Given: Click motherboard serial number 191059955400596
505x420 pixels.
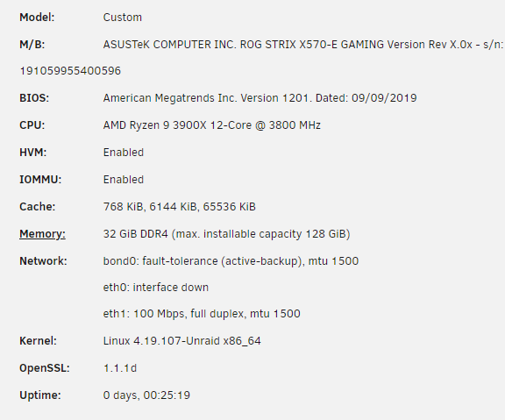Looking at the screenshot, I should (x=70, y=71).
